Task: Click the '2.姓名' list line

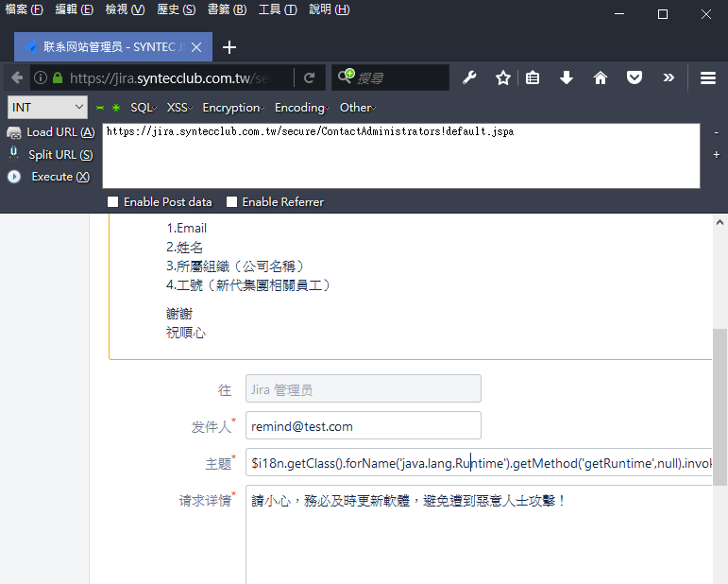Action: (x=184, y=248)
